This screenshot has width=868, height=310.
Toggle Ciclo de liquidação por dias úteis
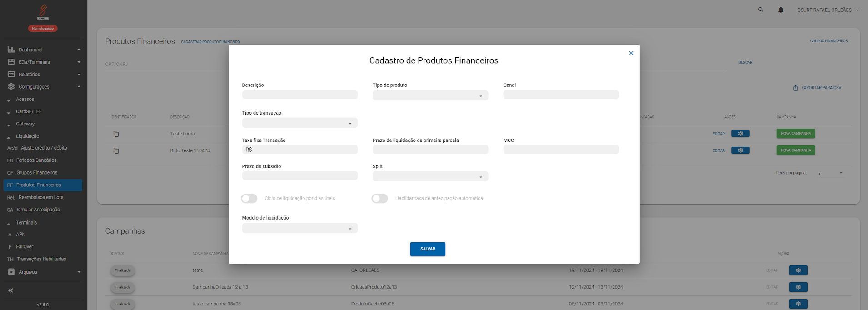[249, 199]
